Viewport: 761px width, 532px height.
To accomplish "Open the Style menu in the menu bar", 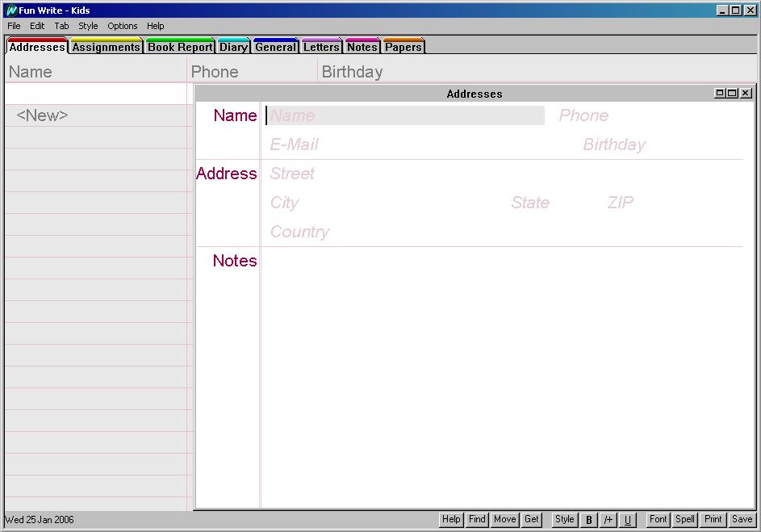I will coord(88,26).
